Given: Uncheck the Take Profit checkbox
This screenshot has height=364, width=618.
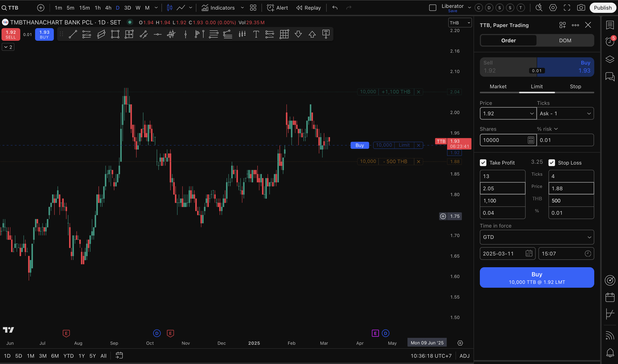Looking at the screenshot, I should click(483, 163).
